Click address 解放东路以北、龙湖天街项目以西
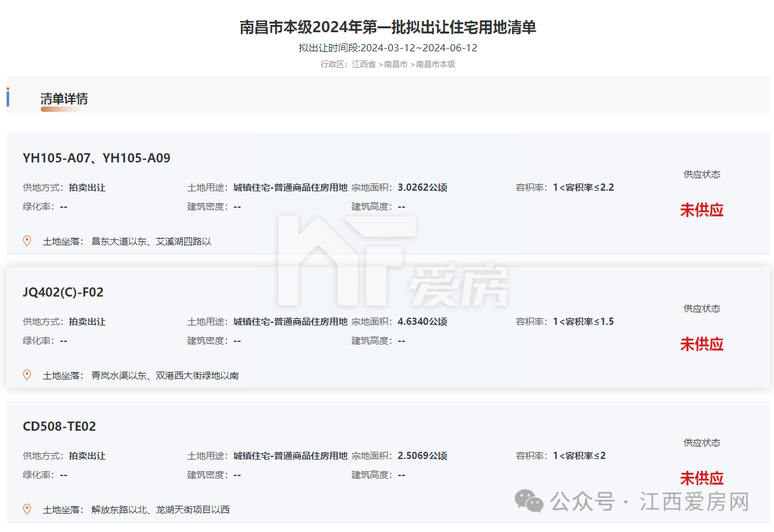 (x=161, y=510)
